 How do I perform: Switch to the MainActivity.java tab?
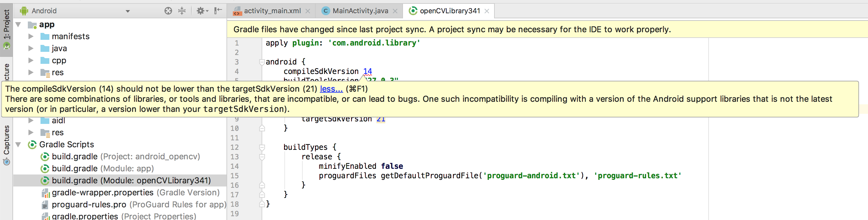360,11
